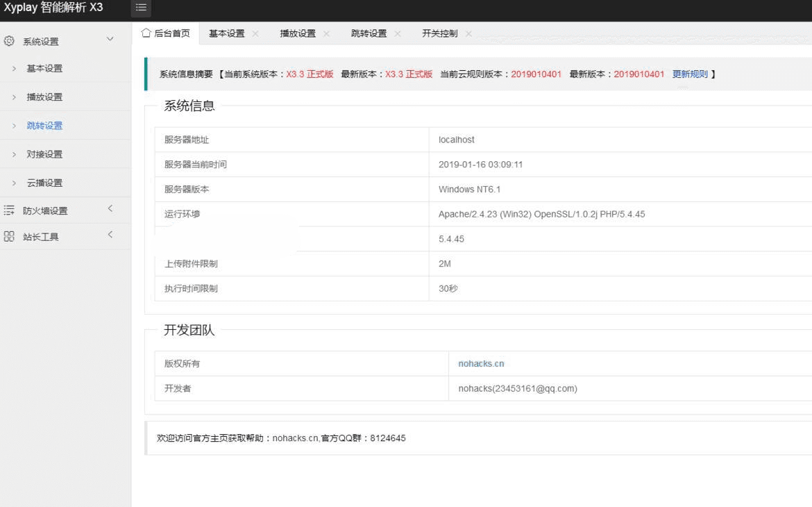Close the 跳转设置 tab
Image resolution: width=812 pixels, height=507 pixels.
click(x=398, y=33)
